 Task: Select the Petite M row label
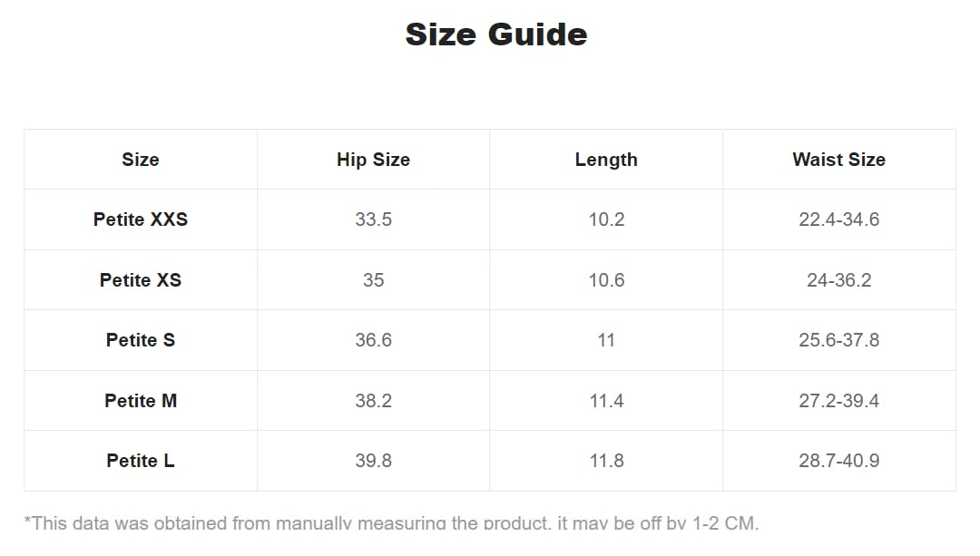(141, 401)
